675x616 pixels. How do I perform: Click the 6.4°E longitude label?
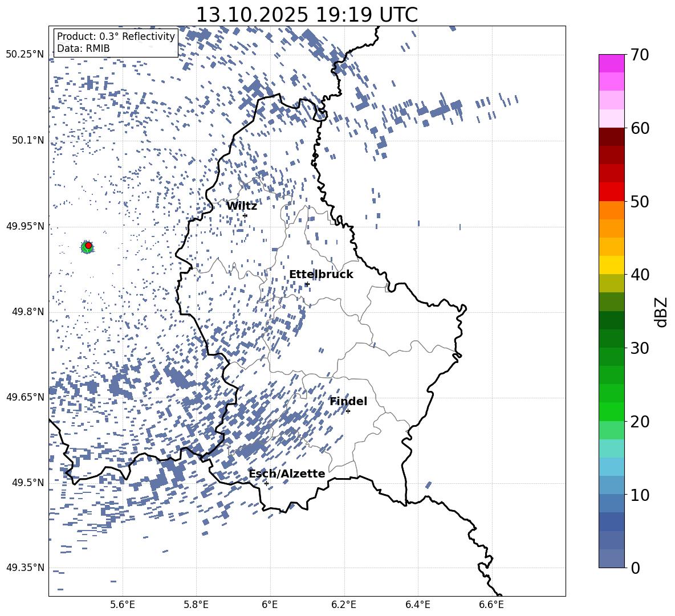(417, 605)
